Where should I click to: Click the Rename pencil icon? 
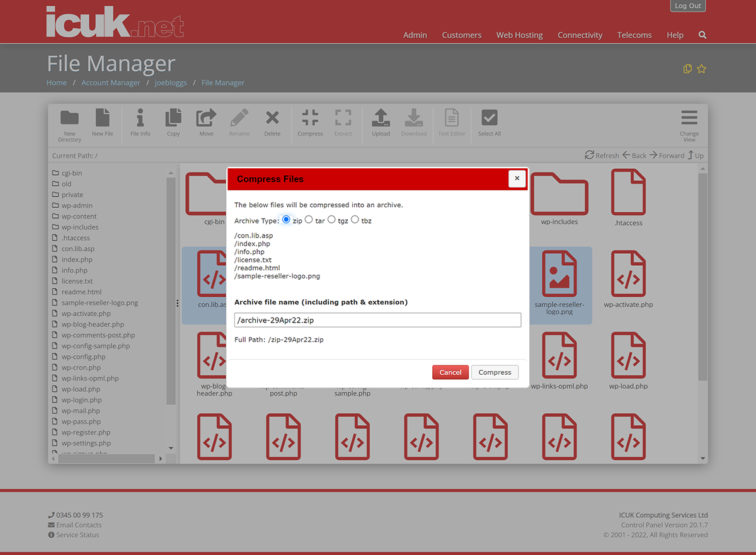coord(239,118)
